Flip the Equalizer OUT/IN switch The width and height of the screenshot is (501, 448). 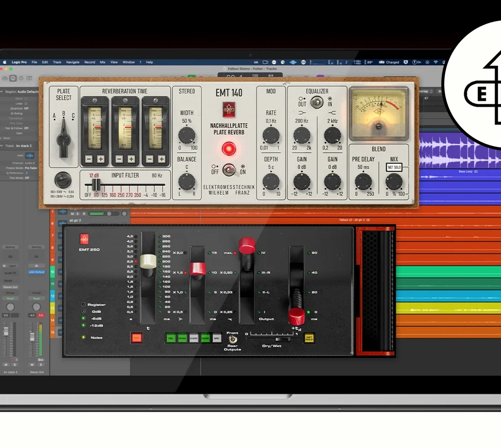click(316, 103)
